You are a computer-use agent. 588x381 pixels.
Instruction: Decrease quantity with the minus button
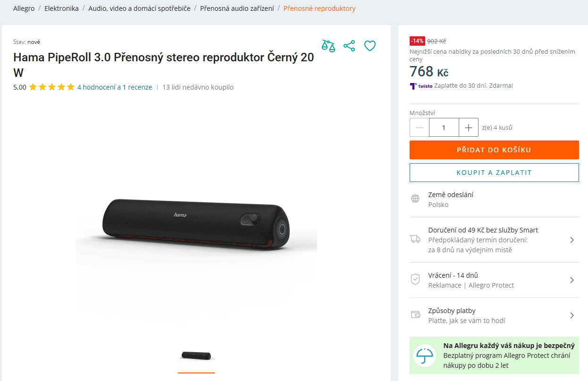(x=420, y=128)
